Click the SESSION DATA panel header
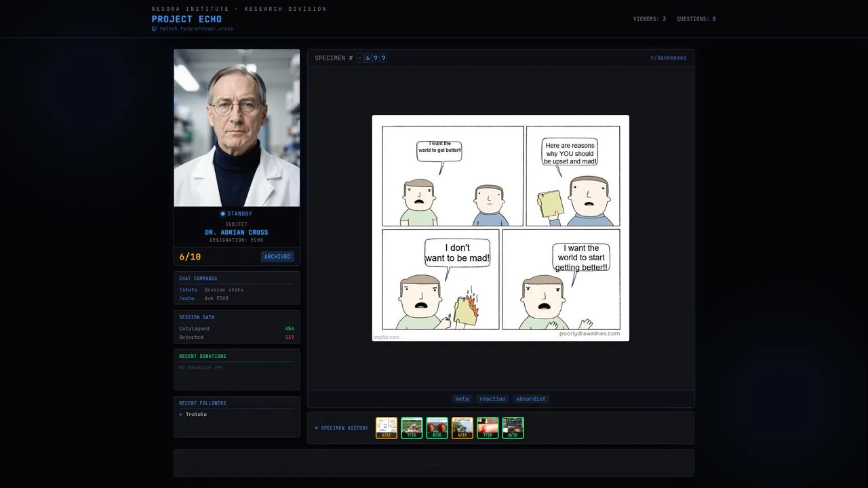 tap(197, 317)
